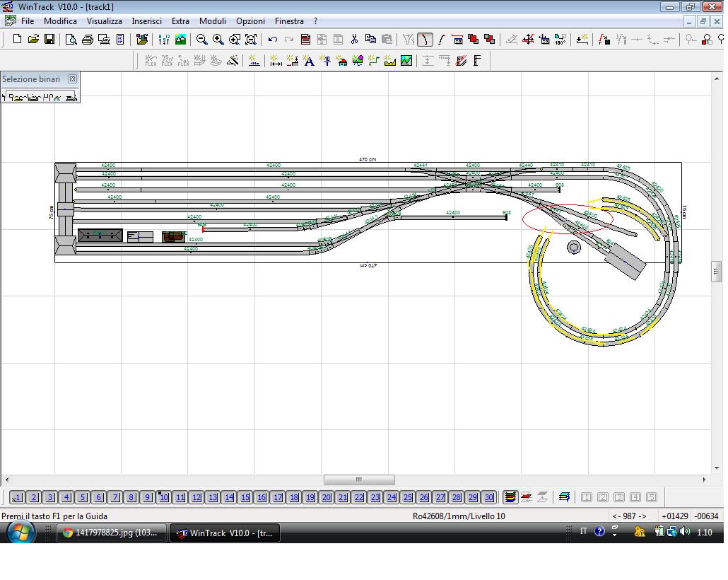This screenshot has width=728, height=580.
Task: Zoom out of the track plan
Action: tap(201, 40)
